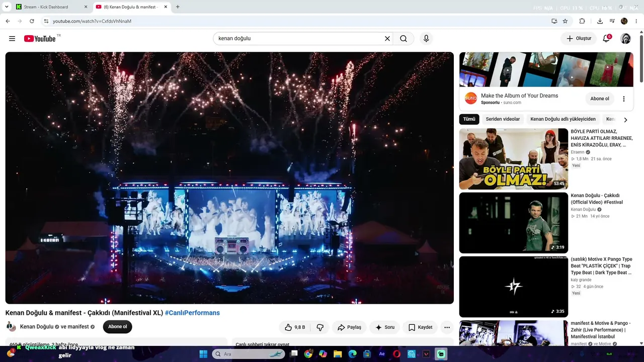Open File Explorer from the taskbar
Viewport: 644px width, 362px height.
[338, 354]
